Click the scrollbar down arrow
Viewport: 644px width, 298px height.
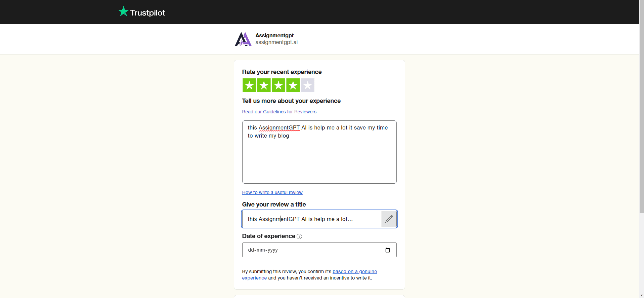pos(641,296)
